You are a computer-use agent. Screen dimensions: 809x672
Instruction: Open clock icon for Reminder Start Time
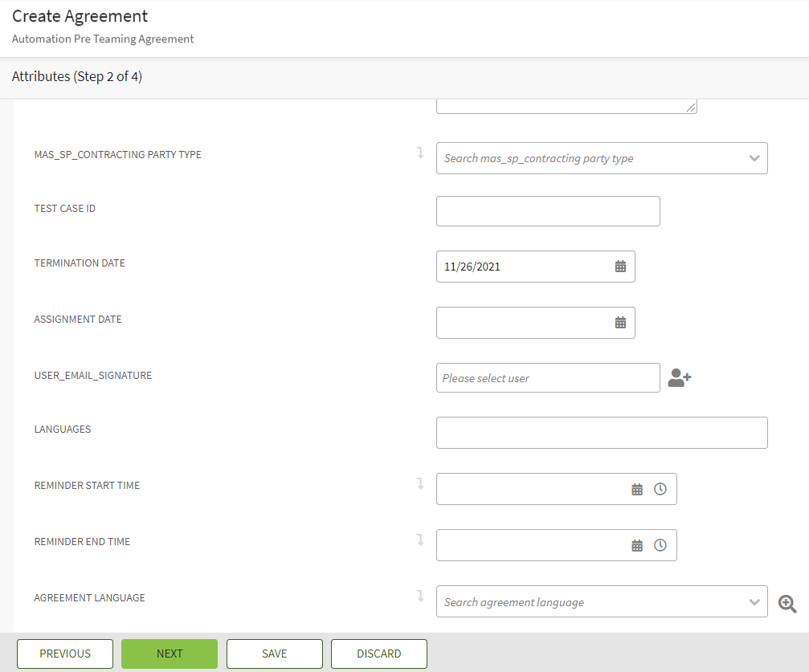tap(660, 489)
